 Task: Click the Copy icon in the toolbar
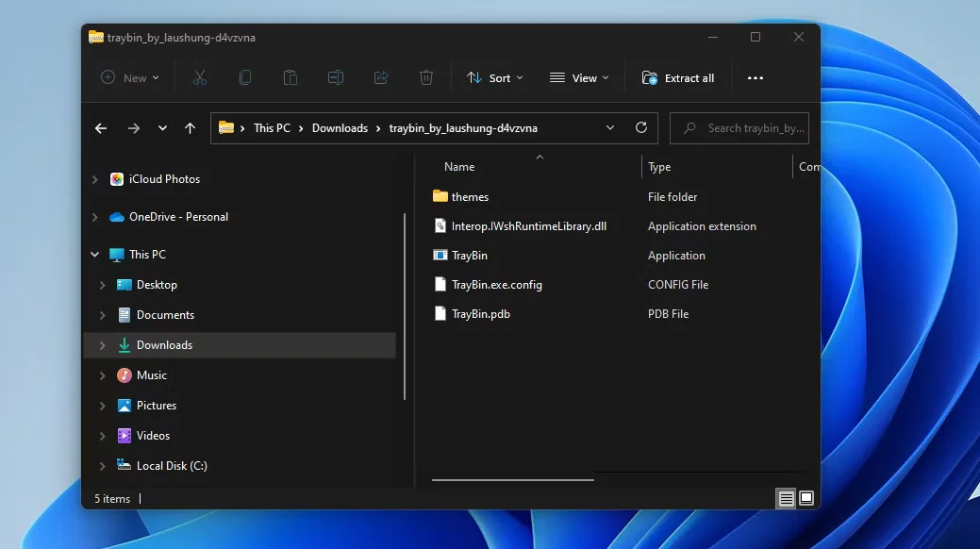(244, 77)
